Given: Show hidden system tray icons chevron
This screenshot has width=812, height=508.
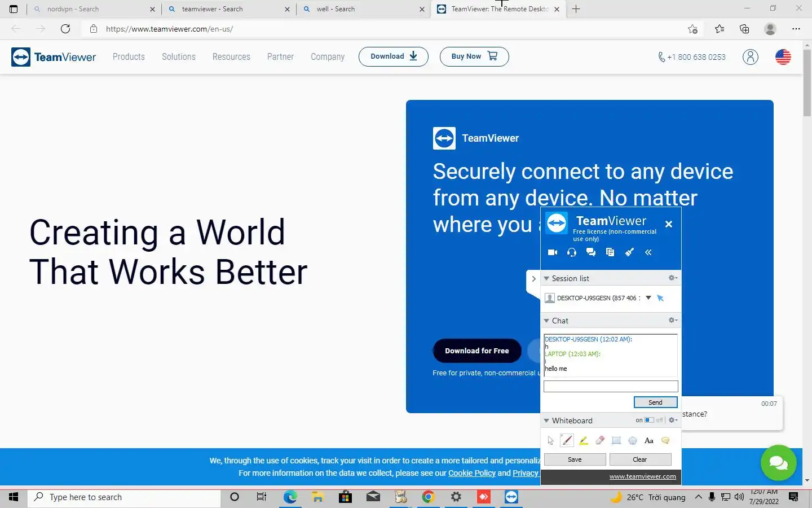Looking at the screenshot, I should point(698,497).
